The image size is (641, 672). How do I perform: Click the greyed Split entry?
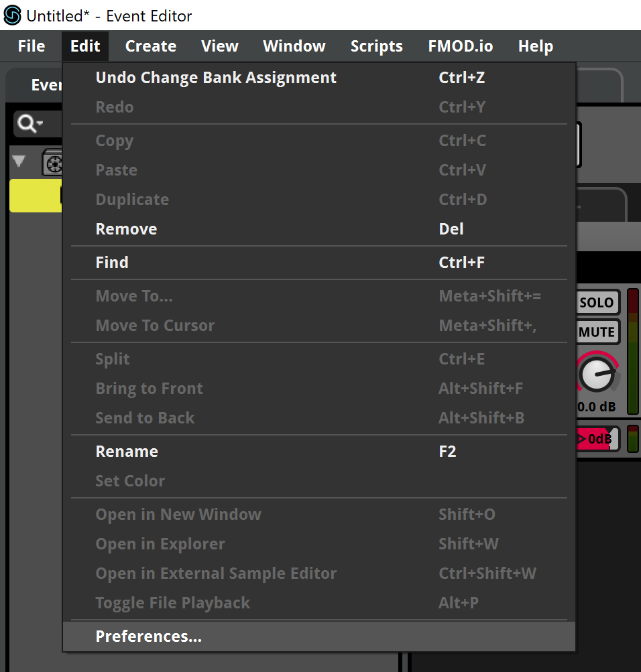(318, 359)
